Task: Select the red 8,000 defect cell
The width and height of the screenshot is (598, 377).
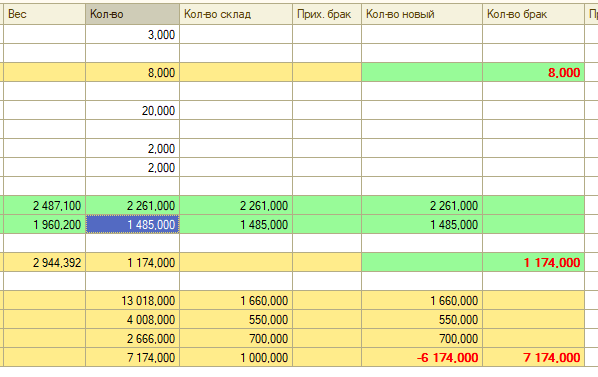Action: (x=533, y=72)
